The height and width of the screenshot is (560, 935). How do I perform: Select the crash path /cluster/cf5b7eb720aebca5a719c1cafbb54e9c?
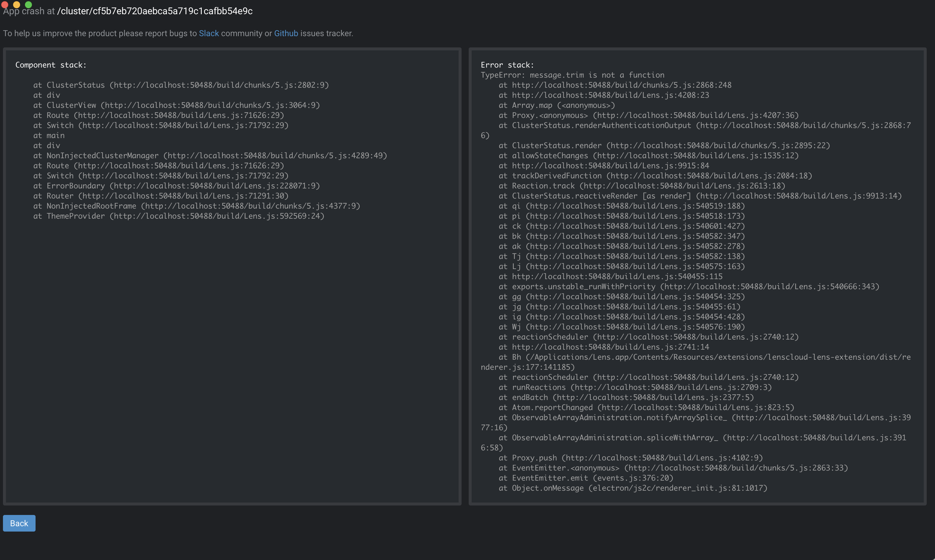[x=155, y=11]
